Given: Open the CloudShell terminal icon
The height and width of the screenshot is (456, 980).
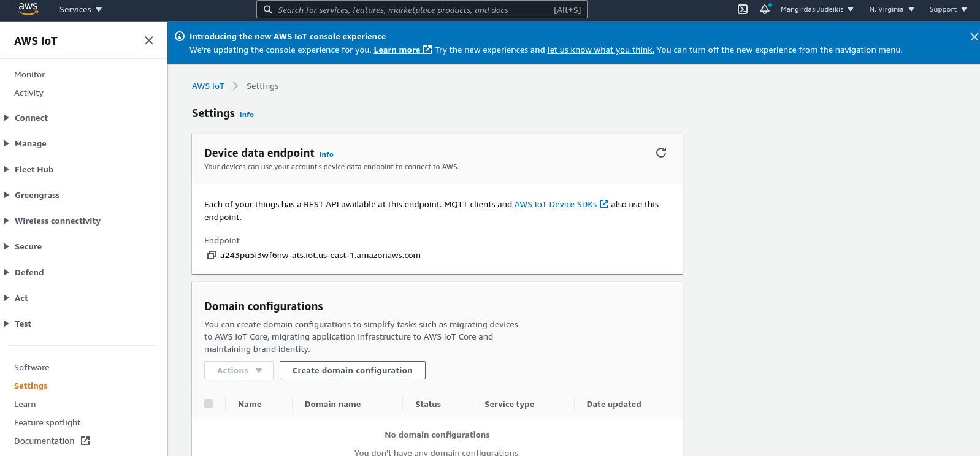Looking at the screenshot, I should pyautogui.click(x=742, y=9).
